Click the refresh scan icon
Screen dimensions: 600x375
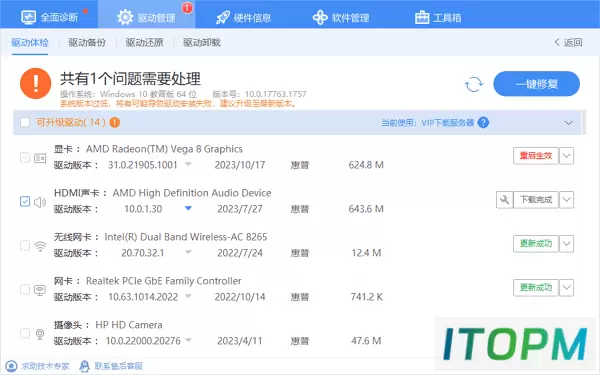coord(474,84)
